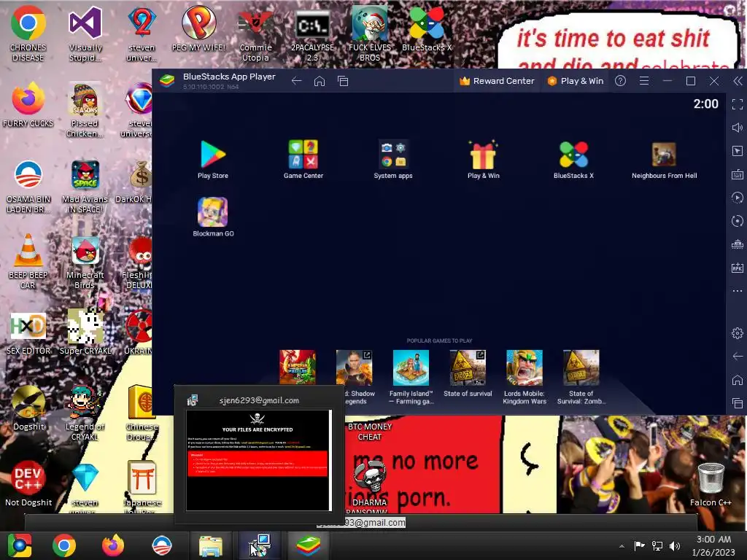Viewport: 747px width, 560px height.
Task: Open keyboard game controls in sidebar
Action: pos(737,174)
